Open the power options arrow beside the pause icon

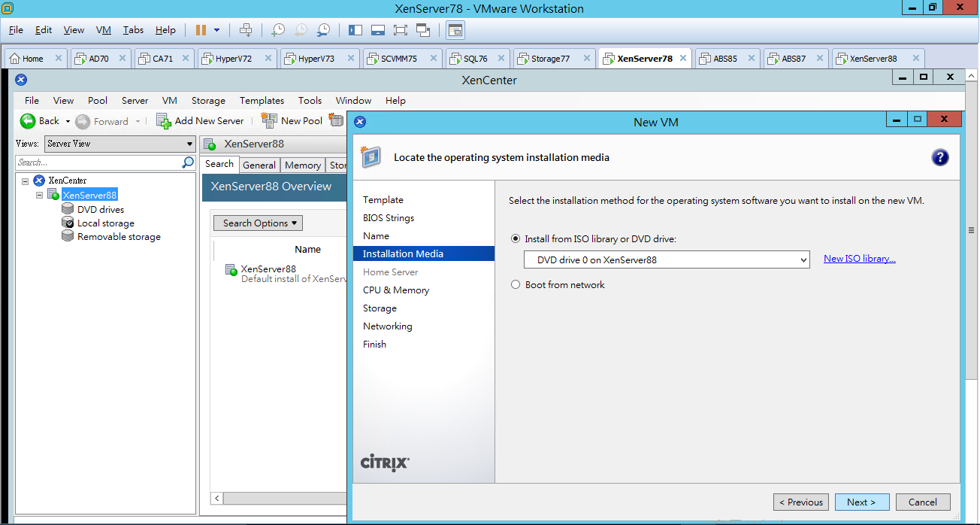tap(217, 30)
